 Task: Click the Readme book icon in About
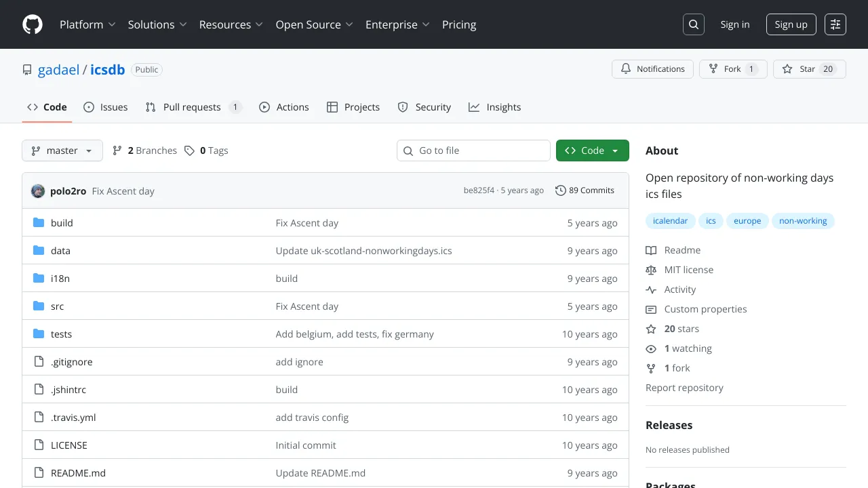[651, 250]
